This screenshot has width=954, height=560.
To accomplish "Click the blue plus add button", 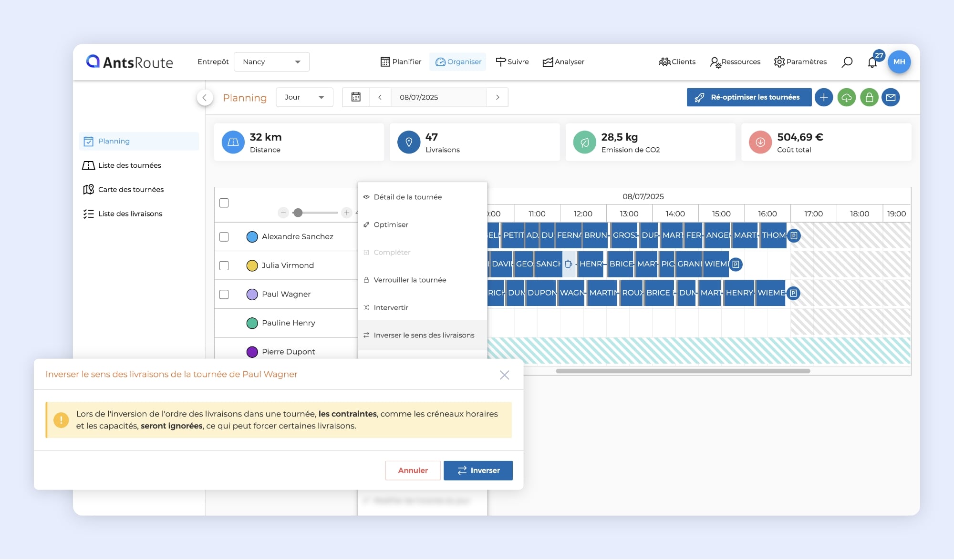I will pos(824,97).
